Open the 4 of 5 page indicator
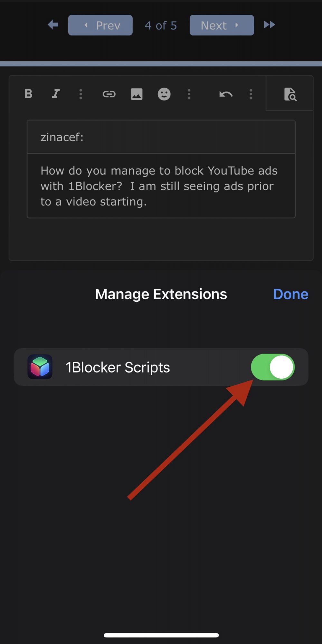The height and width of the screenshot is (644, 322). [161, 25]
